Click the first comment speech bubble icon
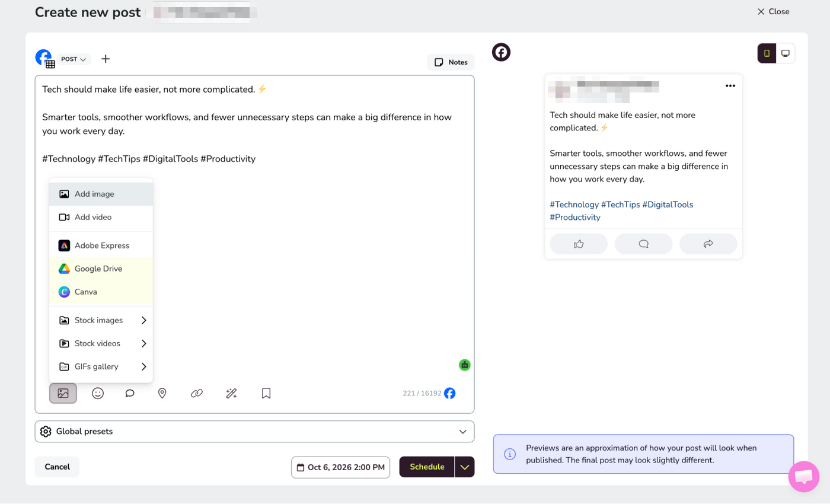The width and height of the screenshot is (830, 504). click(x=130, y=393)
